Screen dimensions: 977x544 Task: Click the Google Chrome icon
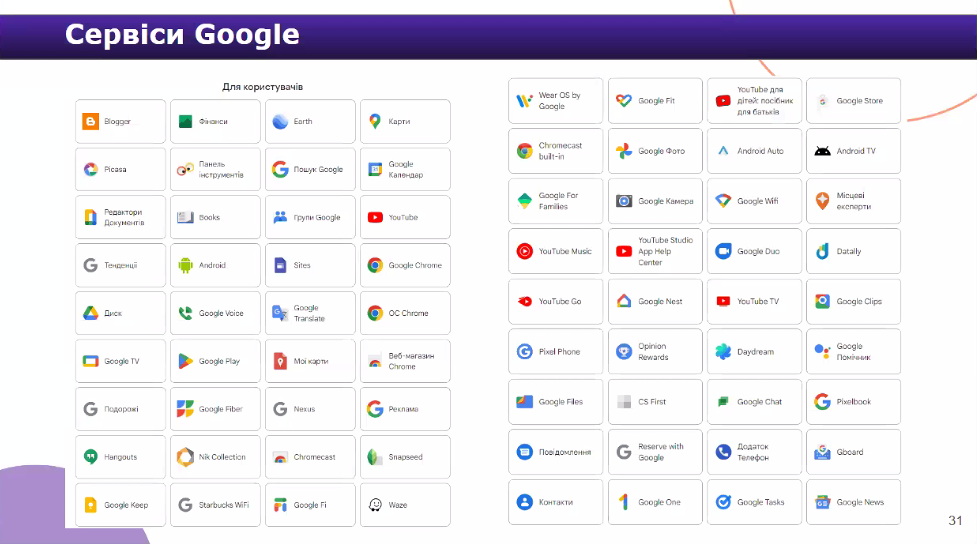pos(374,265)
